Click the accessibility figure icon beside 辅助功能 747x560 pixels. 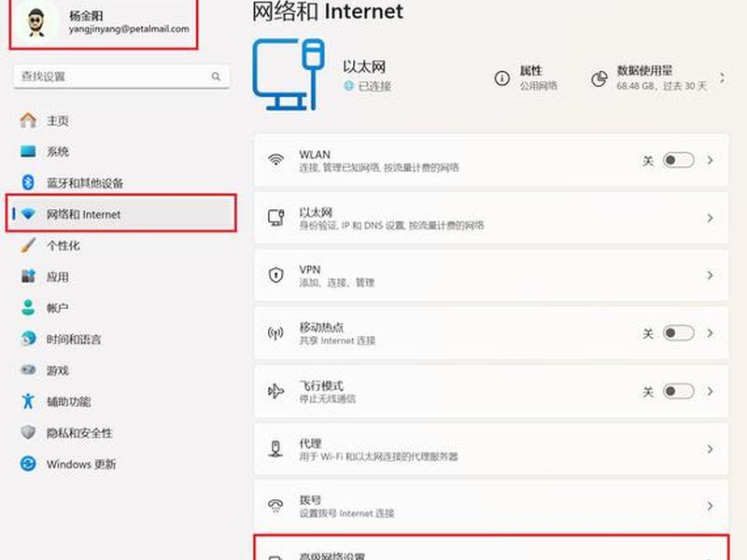(x=28, y=401)
